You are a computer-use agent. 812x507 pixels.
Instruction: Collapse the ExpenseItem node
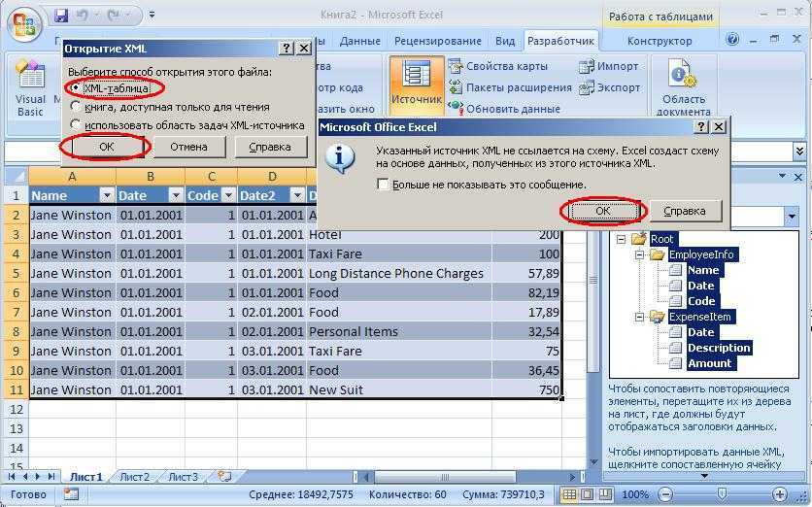tap(639, 317)
